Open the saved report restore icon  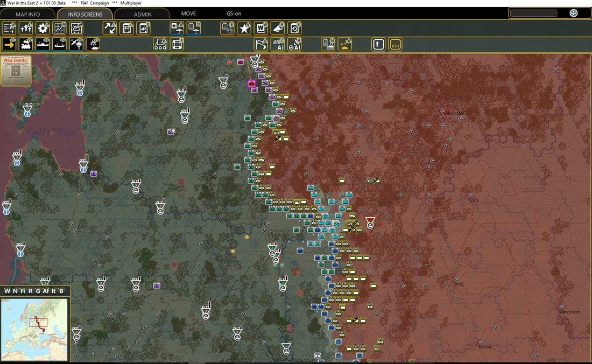(x=294, y=28)
